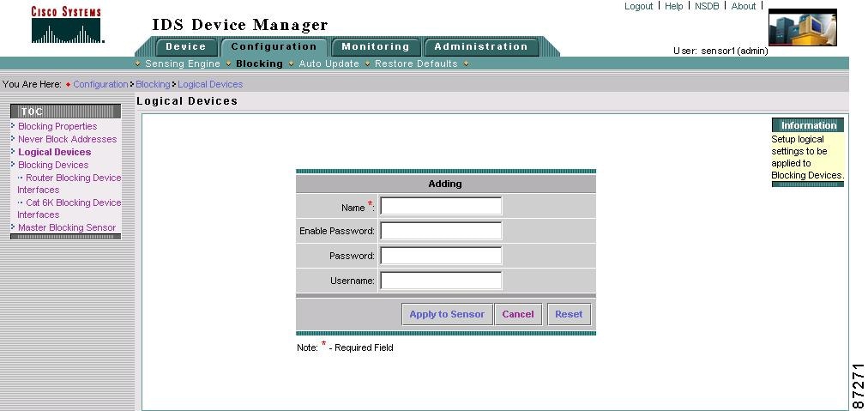Switch to the Monitoring tab
Image resolution: width=868 pixels, height=411 pixels.
[x=376, y=47]
